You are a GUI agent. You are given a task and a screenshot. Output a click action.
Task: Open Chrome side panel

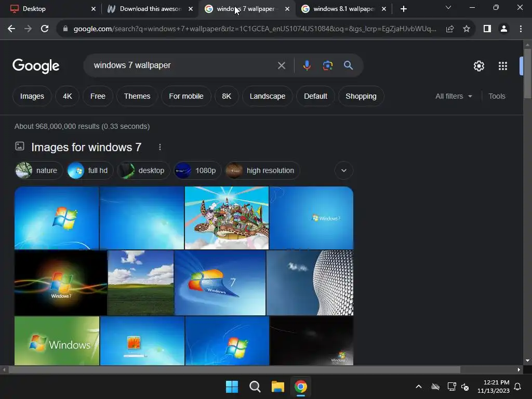click(x=487, y=29)
